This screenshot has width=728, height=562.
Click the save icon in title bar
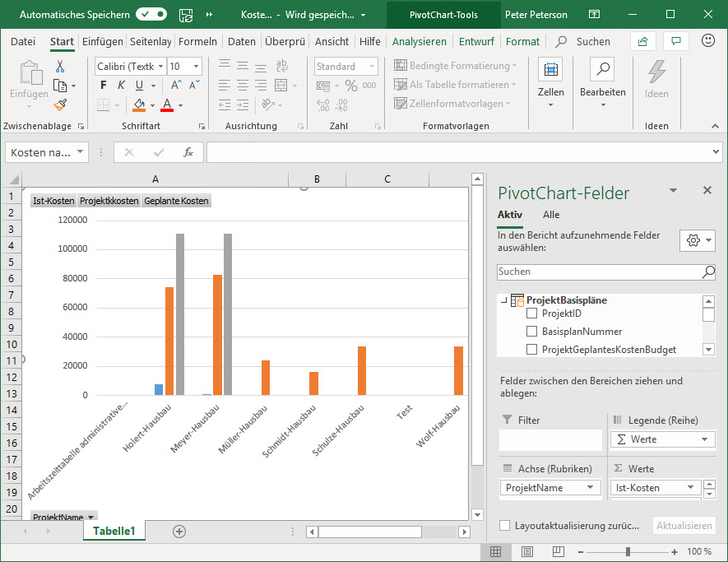186,15
